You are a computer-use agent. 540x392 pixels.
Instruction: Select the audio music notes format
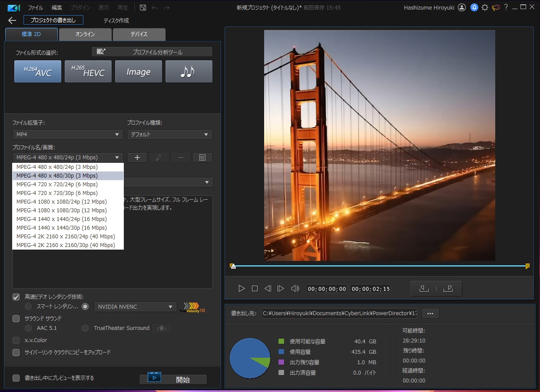[x=189, y=72]
